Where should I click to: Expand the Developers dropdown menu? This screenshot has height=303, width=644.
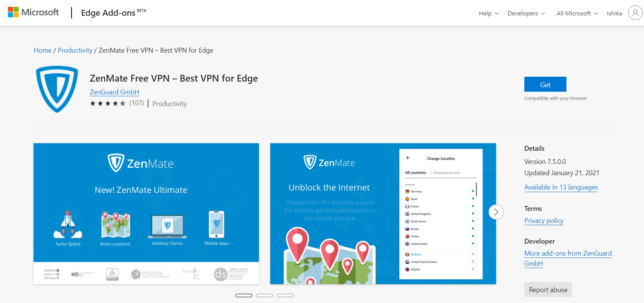[526, 13]
